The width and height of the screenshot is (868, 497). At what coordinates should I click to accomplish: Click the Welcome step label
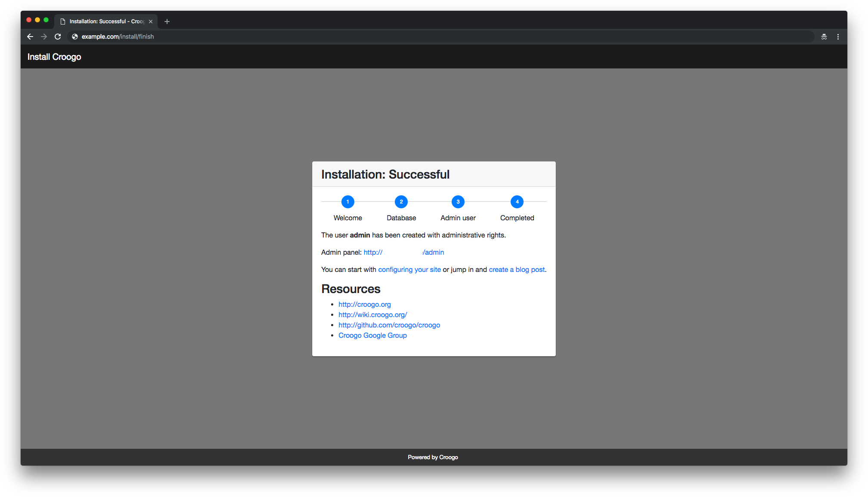pyautogui.click(x=348, y=218)
